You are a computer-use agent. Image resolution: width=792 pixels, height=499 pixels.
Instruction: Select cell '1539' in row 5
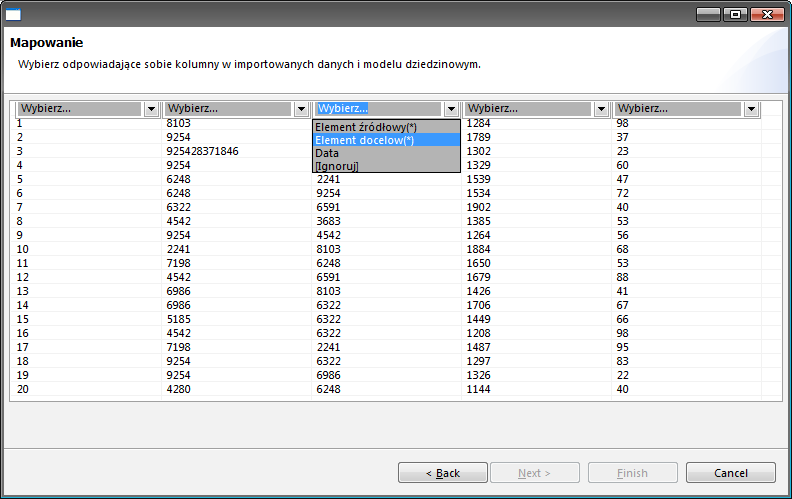pos(478,179)
